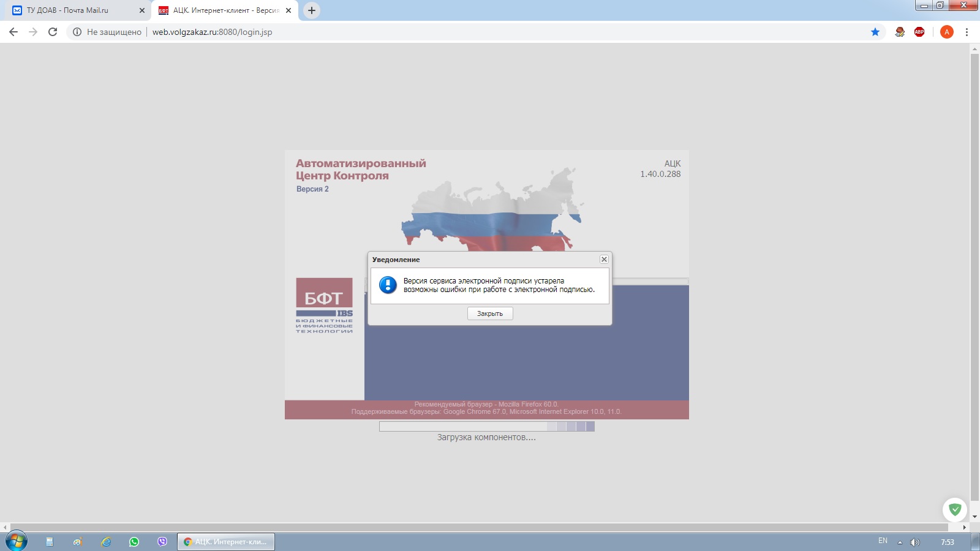Expand the hidden system tray icons
This screenshot has width=980, height=551.
900,542
